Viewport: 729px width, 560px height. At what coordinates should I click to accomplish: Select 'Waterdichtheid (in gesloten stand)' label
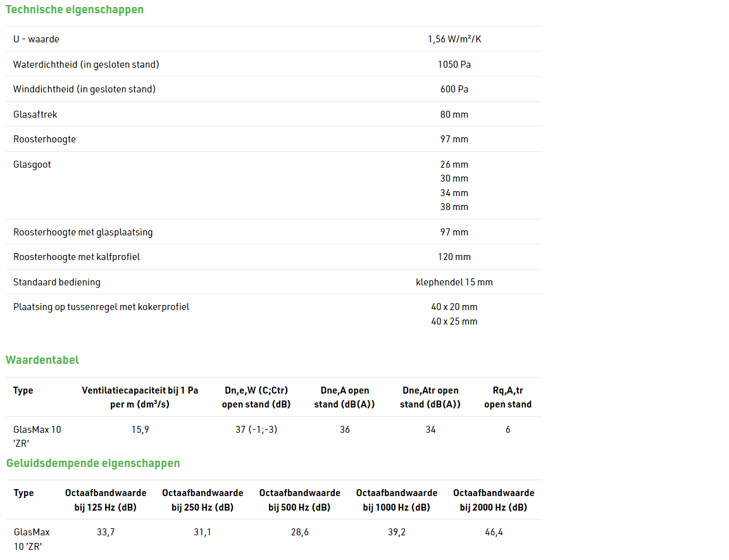click(x=86, y=64)
